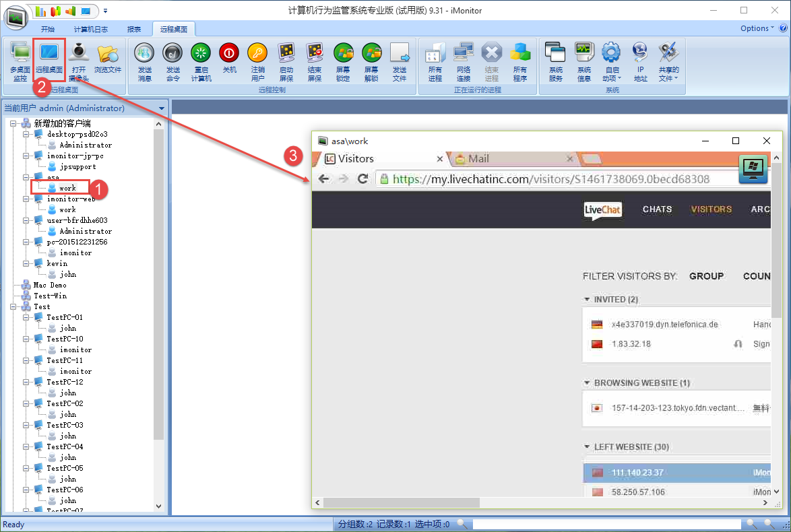Click the remote window horizontal scrollbar
791x532 pixels.
click(x=402, y=503)
